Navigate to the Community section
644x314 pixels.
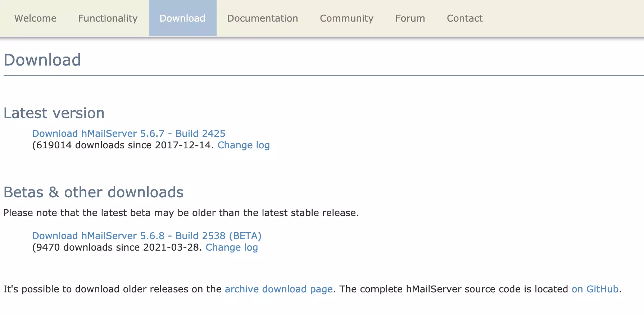[x=346, y=18]
